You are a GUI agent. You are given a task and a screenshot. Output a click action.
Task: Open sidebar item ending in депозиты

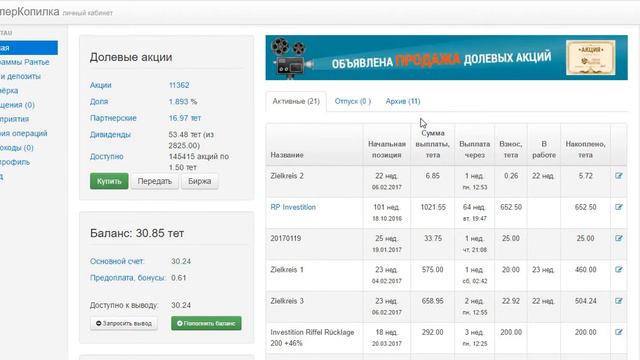pyautogui.click(x=20, y=76)
